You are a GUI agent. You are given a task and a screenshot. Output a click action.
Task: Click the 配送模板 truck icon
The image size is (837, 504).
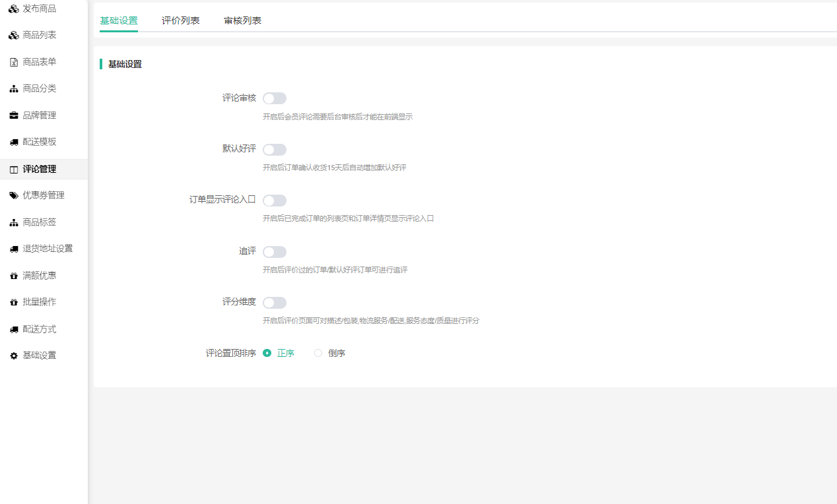(x=14, y=142)
